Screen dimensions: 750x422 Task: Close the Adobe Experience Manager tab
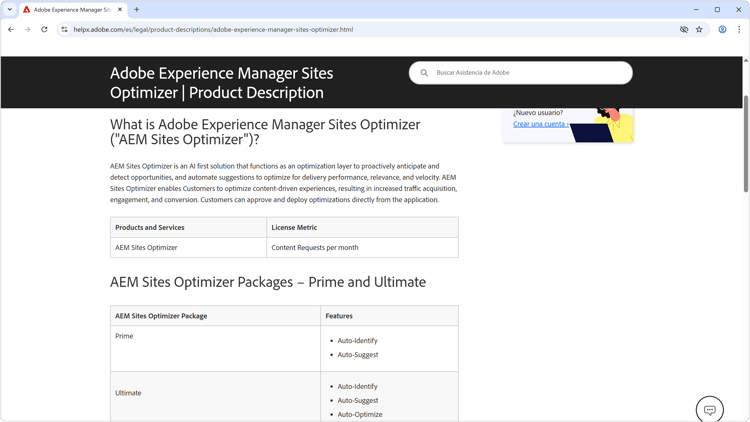(120, 10)
